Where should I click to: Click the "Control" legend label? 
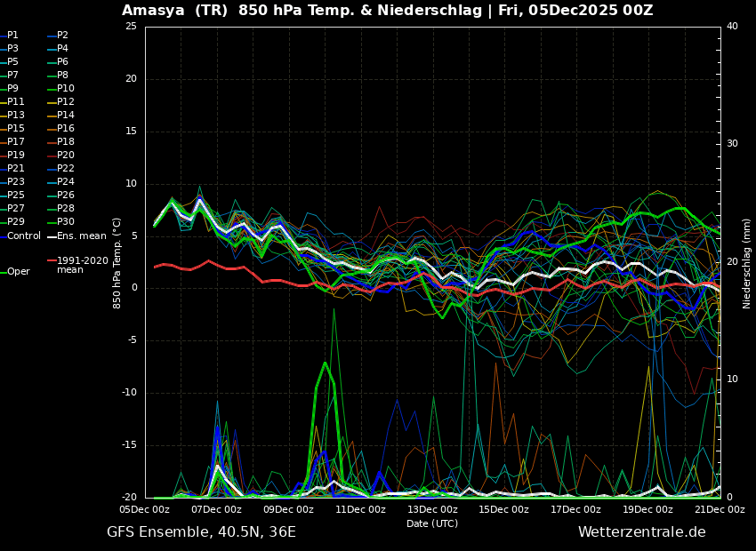pyautogui.click(x=24, y=236)
